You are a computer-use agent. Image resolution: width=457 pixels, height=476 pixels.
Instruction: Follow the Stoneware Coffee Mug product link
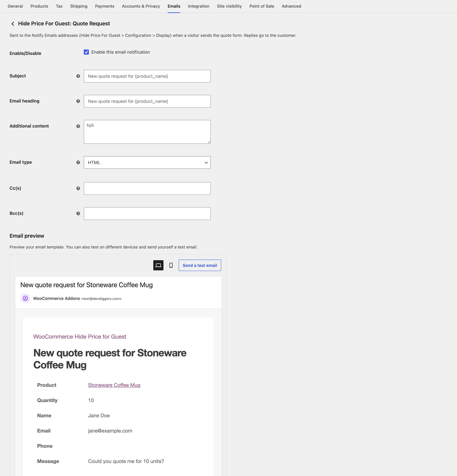tap(114, 385)
